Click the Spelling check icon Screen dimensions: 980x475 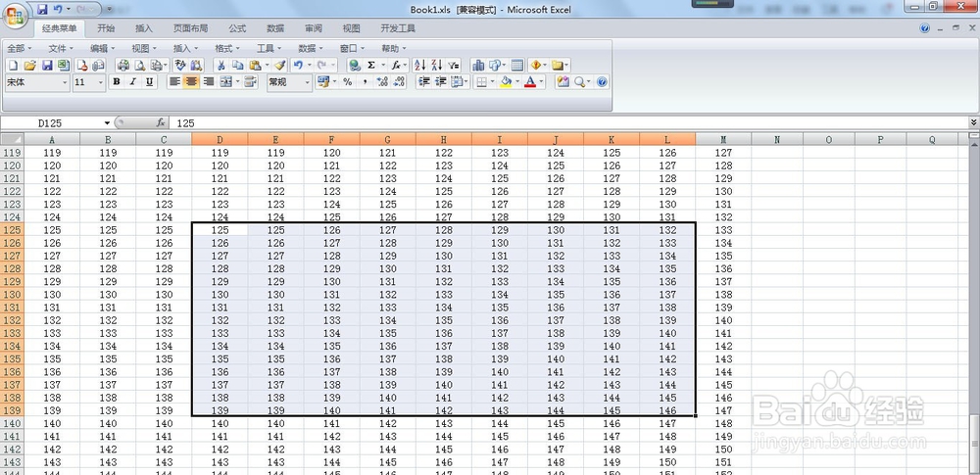coord(180,65)
